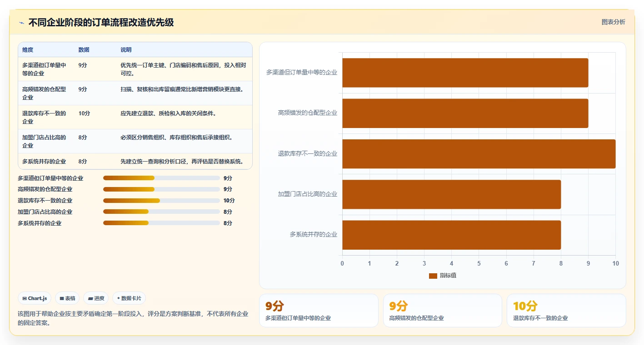The image size is (644, 345).
Task: Click description starting 先建立统一查询和分析口径
Action: 182,161
